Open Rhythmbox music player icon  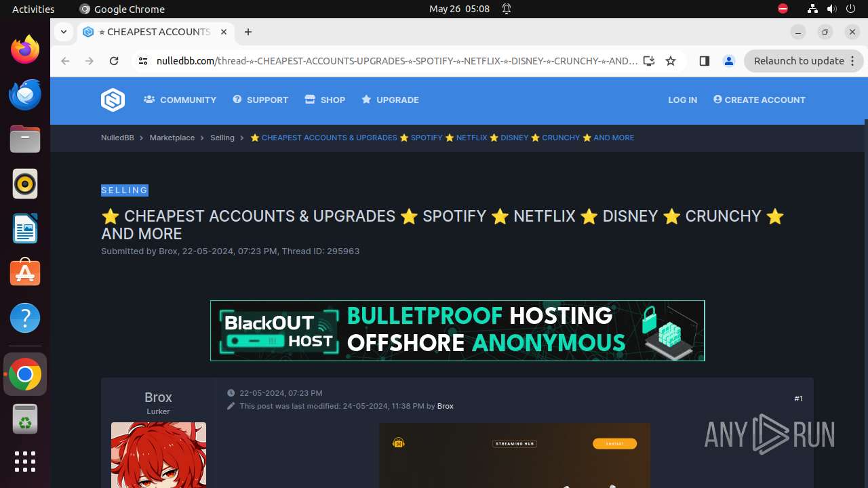pyautogui.click(x=25, y=184)
